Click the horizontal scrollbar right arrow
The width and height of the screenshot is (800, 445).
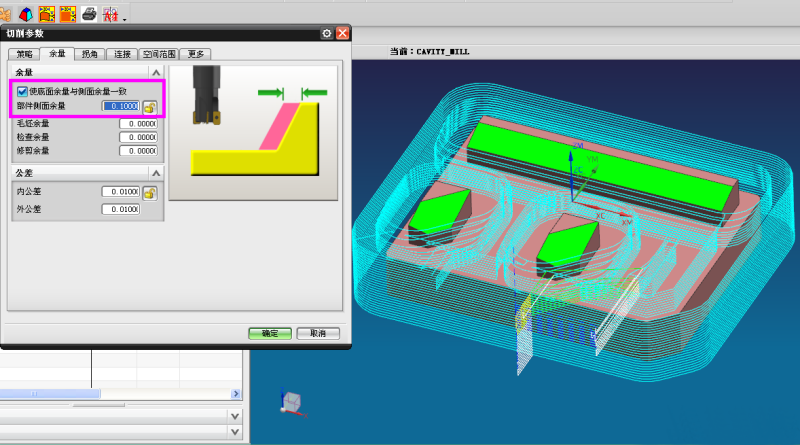[x=237, y=394]
